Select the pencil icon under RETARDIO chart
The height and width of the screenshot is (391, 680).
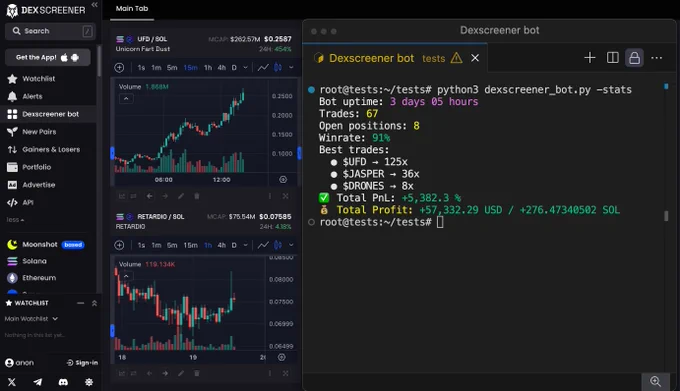181,373
